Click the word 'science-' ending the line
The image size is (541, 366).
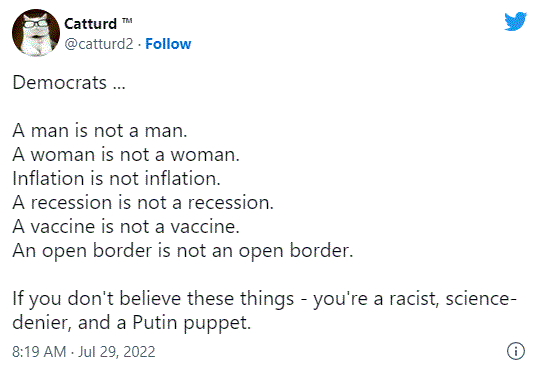(481, 299)
